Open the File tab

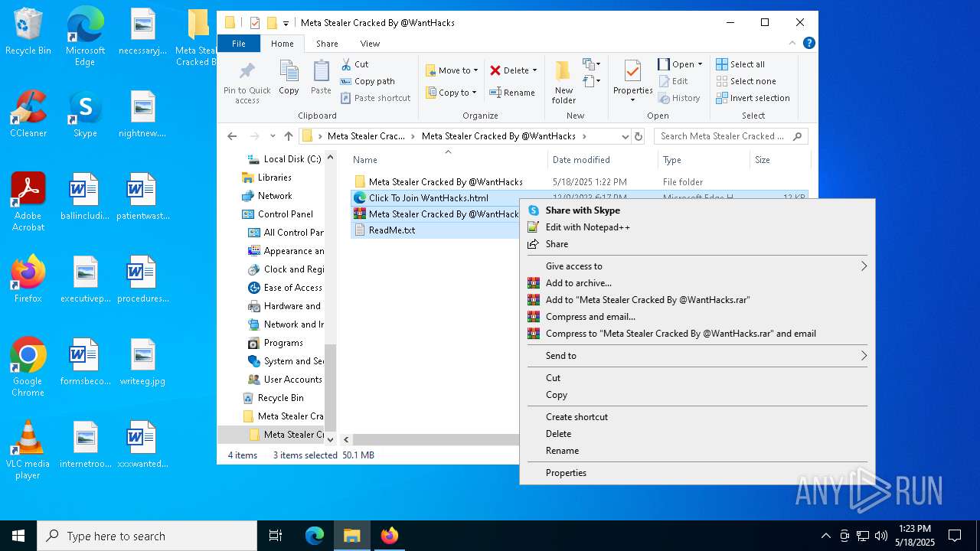point(239,44)
